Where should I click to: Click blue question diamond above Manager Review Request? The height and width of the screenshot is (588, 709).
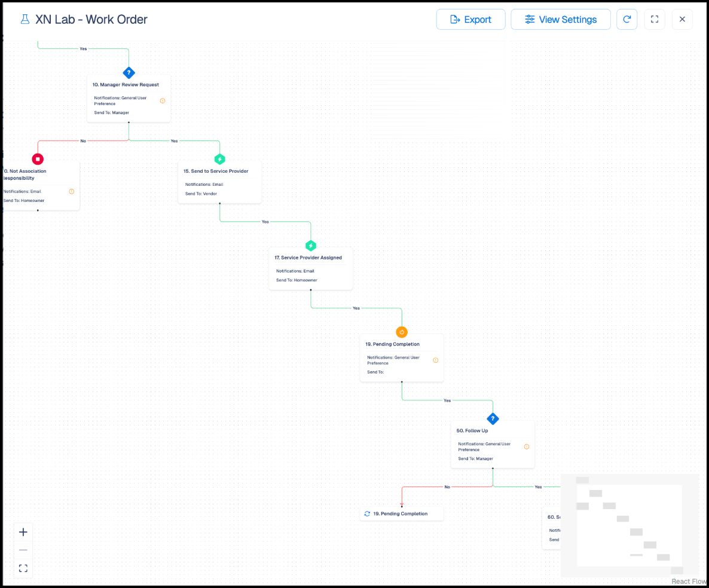129,73
